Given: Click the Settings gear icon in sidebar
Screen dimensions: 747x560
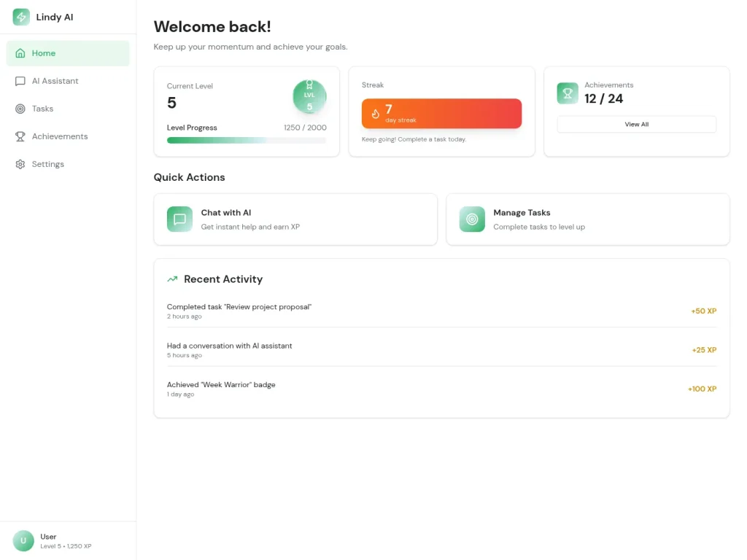Looking at the screenshot, I should (x=20, y=164).
